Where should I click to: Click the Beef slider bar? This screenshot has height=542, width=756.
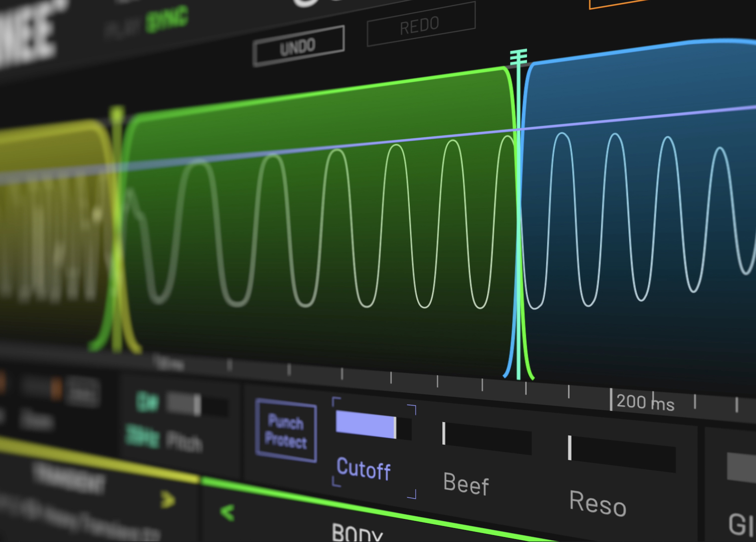(x=487, y=438)
